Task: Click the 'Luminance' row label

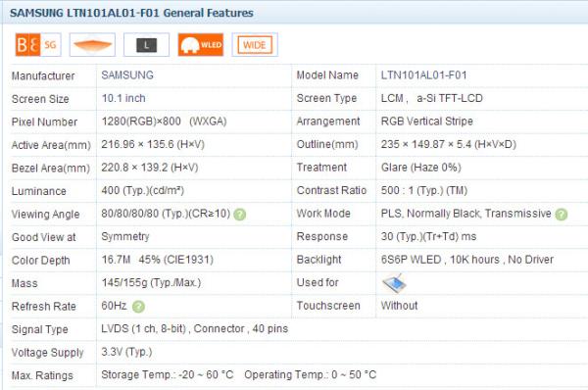Action: [x=38, y=191]
